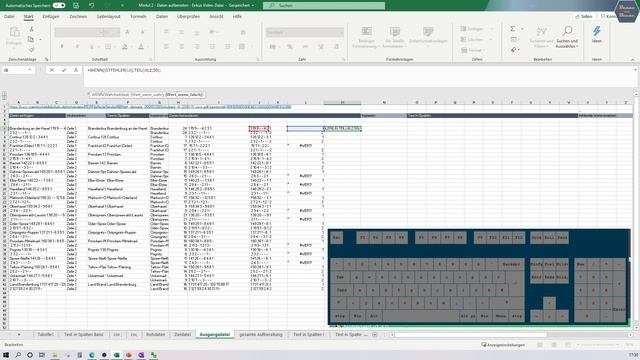Click Suchen und Auswählen magnifier
This screenshot has height=360, width=640.
pos(567,31)
